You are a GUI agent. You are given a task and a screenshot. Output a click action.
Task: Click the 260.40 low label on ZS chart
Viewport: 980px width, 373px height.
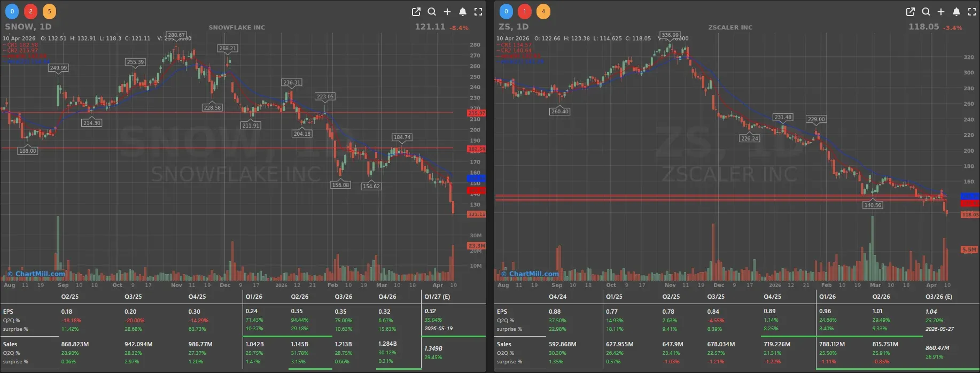(x=559, y=112)
